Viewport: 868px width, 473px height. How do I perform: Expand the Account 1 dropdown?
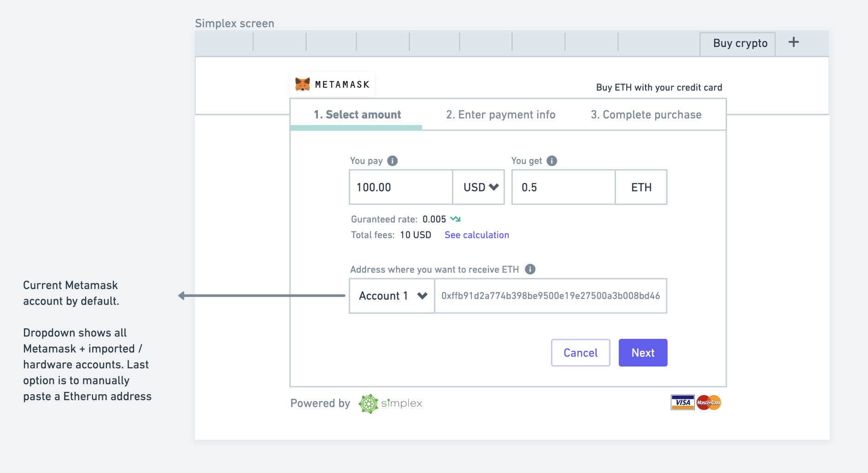coord(391,296)
